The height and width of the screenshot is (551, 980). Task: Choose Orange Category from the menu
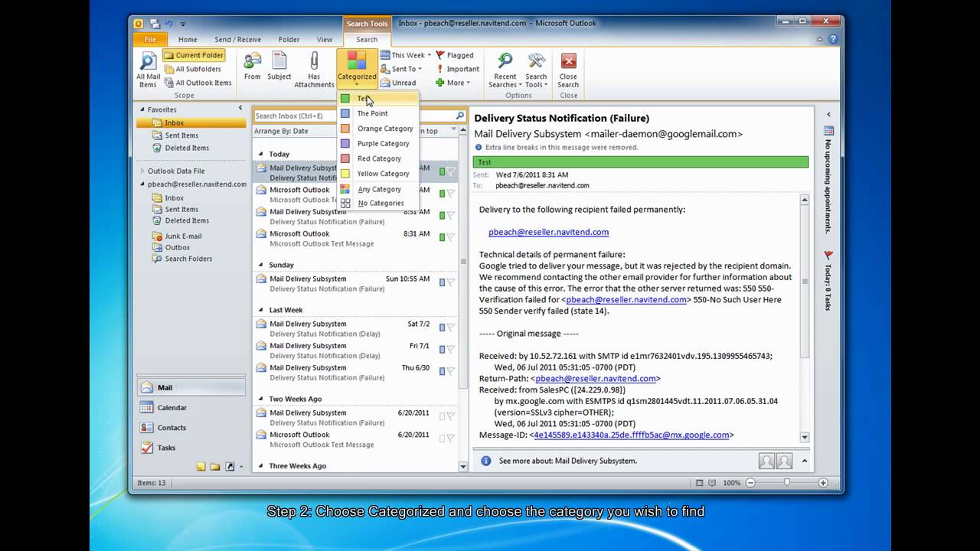tap(378, 129)
